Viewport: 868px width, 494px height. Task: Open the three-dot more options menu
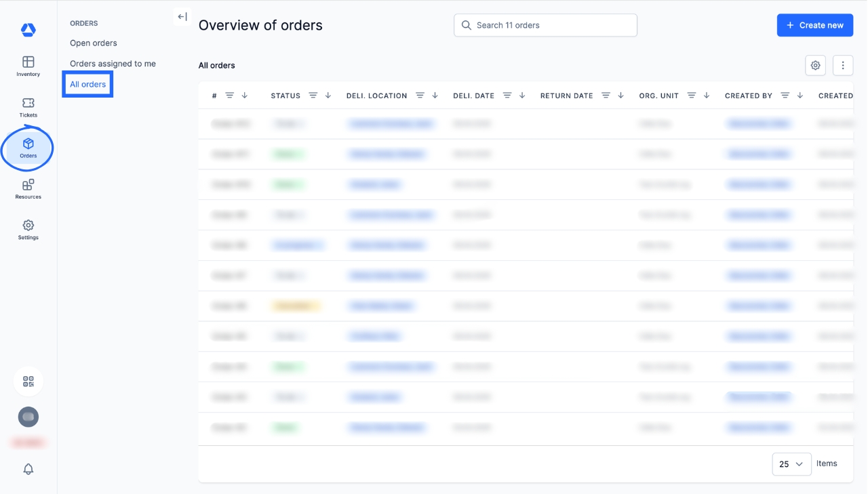843,66
